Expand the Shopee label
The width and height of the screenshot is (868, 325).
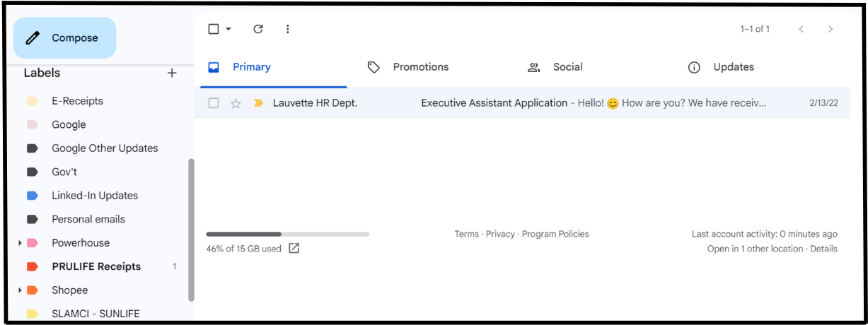click(20, 290)
